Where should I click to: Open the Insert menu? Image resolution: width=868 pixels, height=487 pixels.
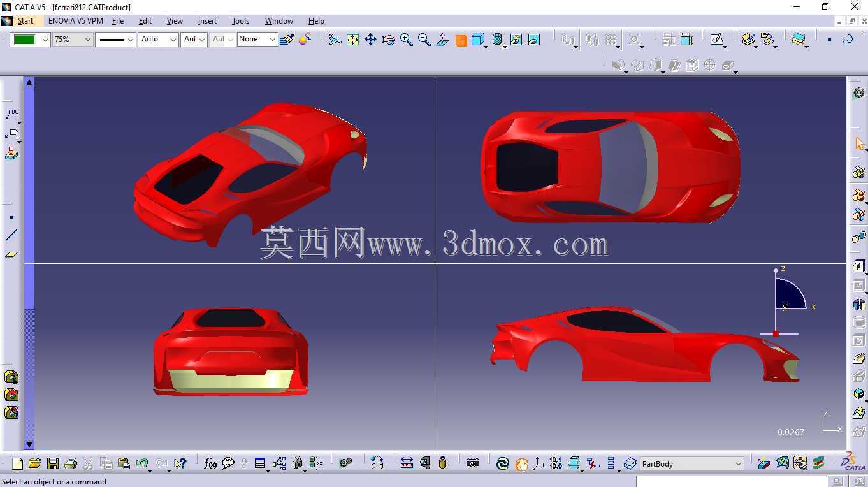pyautogui.click(x=207, y=21)
